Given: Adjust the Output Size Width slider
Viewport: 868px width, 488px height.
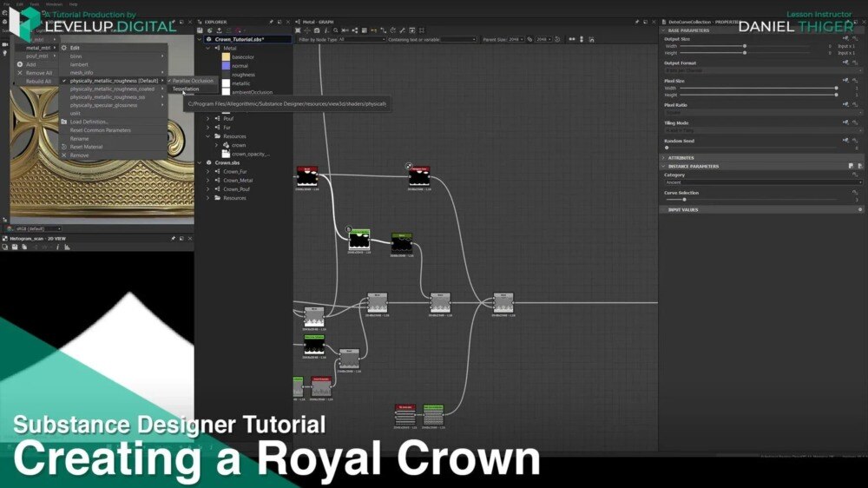Looking at the screenshot, I should (x=744, y=46).
